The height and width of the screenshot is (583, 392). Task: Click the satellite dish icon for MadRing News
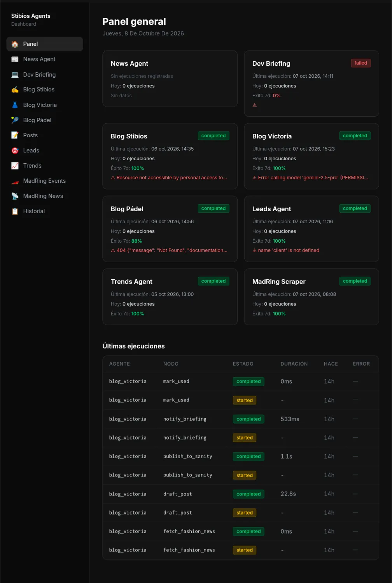click(15, 196)
